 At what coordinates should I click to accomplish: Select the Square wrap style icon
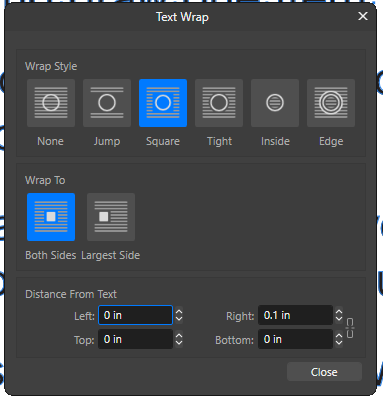[163, 103]
